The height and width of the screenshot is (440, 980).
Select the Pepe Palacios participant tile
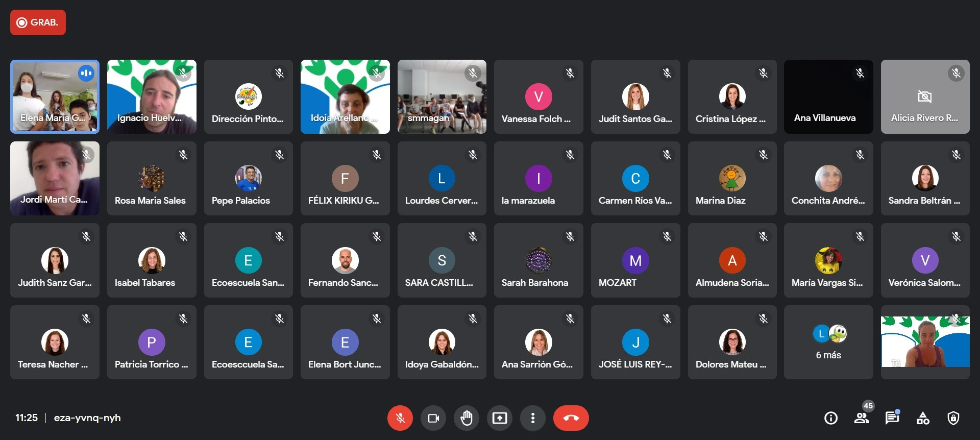point(248,179)
